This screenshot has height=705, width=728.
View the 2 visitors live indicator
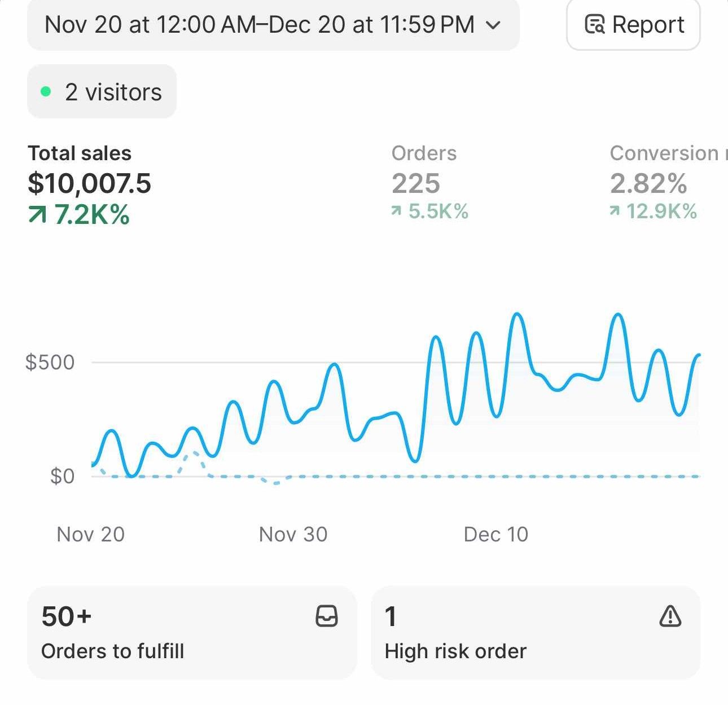click(102, 92)
